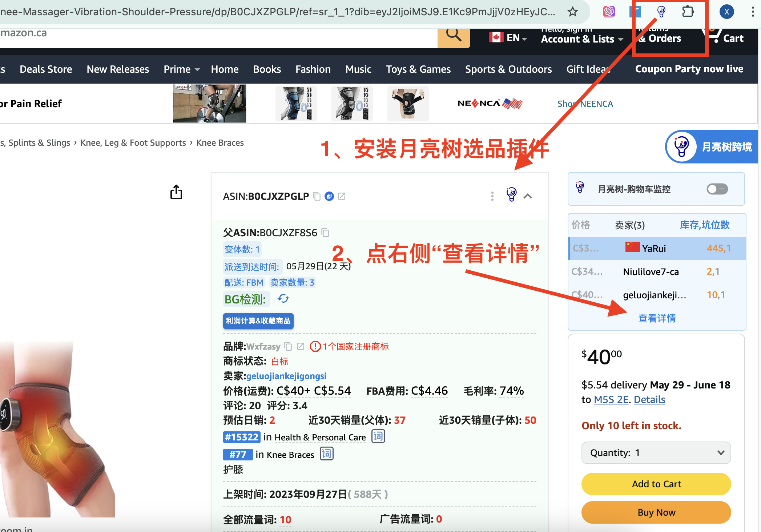The image size is (761, 532).
Task: Open Knee Braces breadcrumb
Action: click(x=220, y=143)
